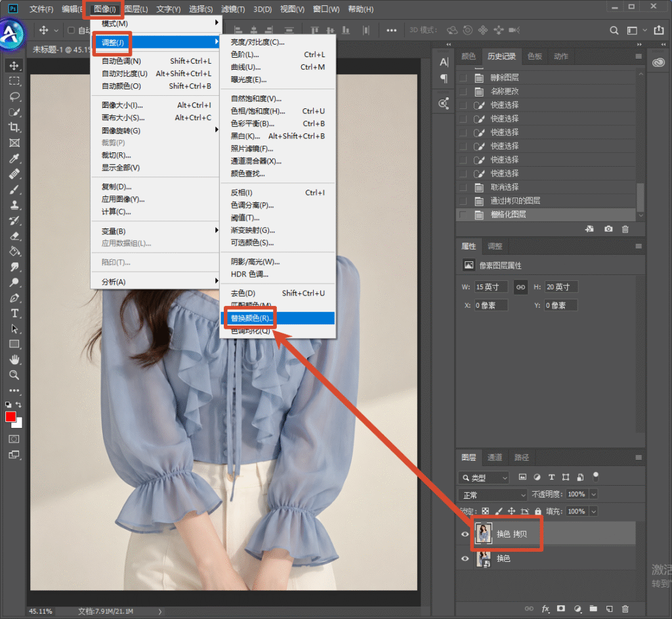Screen dimensions: 672x619
Task: Open the 不透明度 opacity dropdown arrow
Action: [x=593, y=494]
